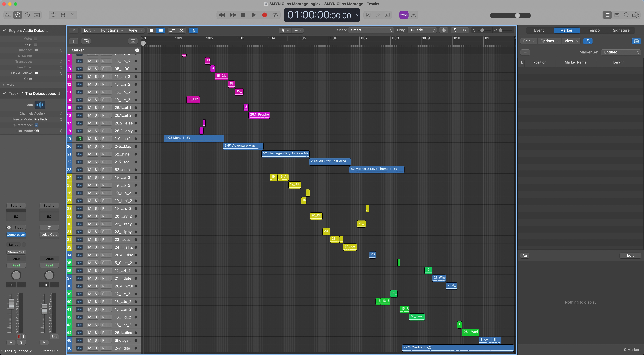Open the Snap Smart dropdown
Image resolution: width=644 pixels, height=355 pixels.
point(371,30)
